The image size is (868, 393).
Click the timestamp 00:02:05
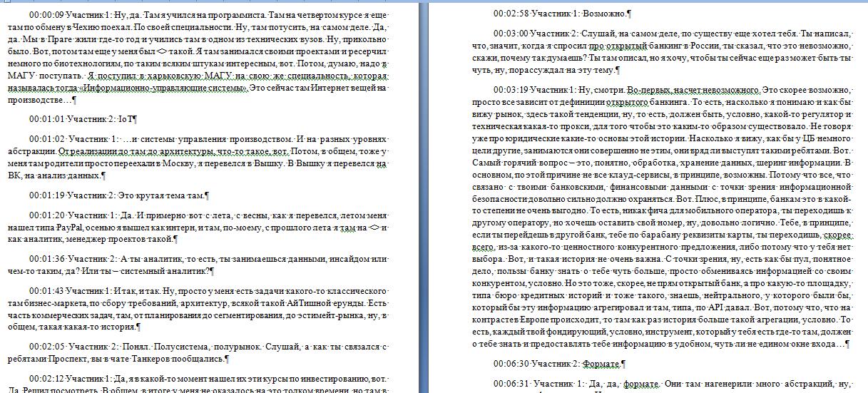[x=47, y=347]
